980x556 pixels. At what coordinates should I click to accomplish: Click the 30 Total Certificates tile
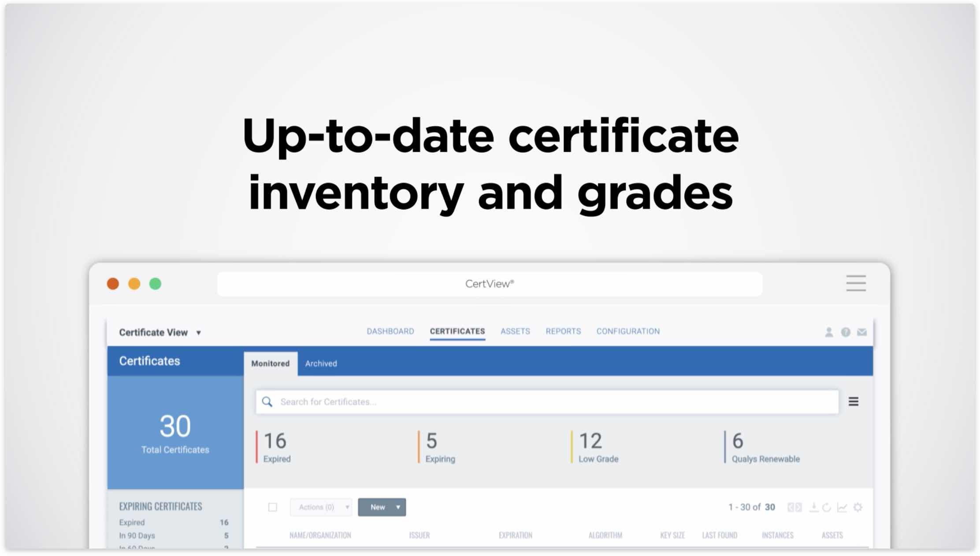(x=175, y=433)
